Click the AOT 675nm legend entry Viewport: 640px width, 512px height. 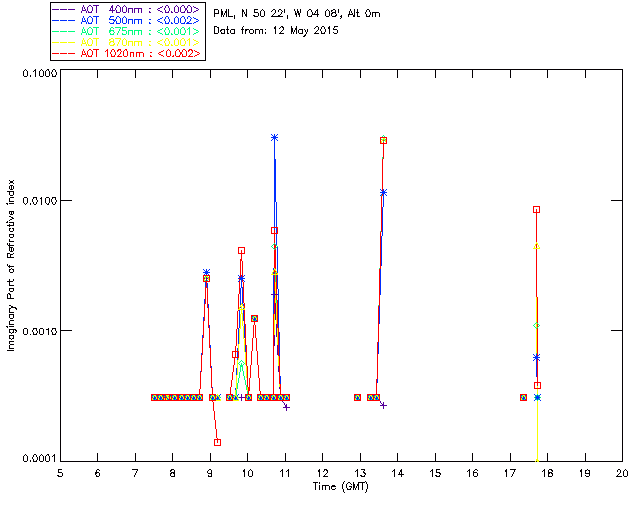click(127, 31)
